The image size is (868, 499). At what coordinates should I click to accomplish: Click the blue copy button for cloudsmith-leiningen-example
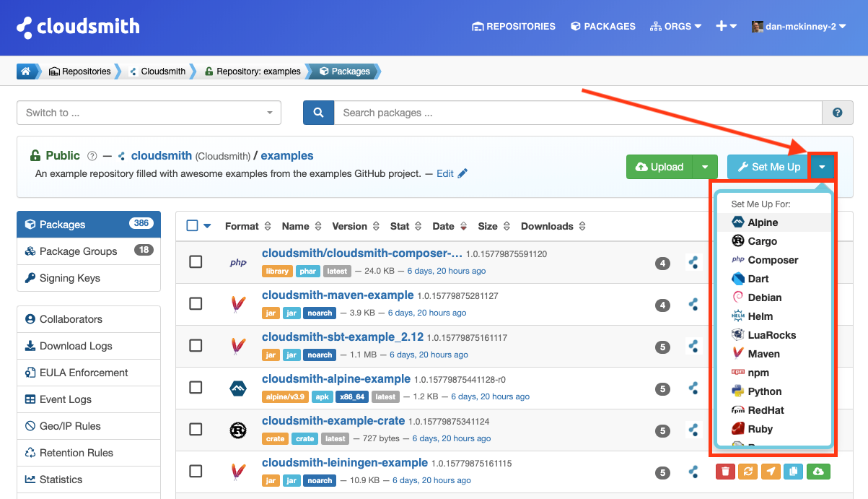point(794,472)
